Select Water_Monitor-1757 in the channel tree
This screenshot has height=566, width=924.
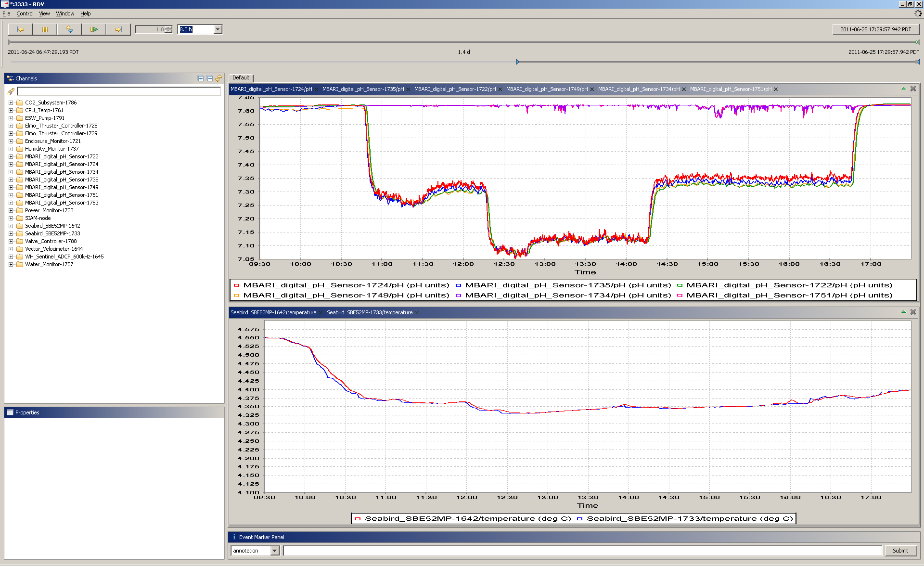click(49, 264)
